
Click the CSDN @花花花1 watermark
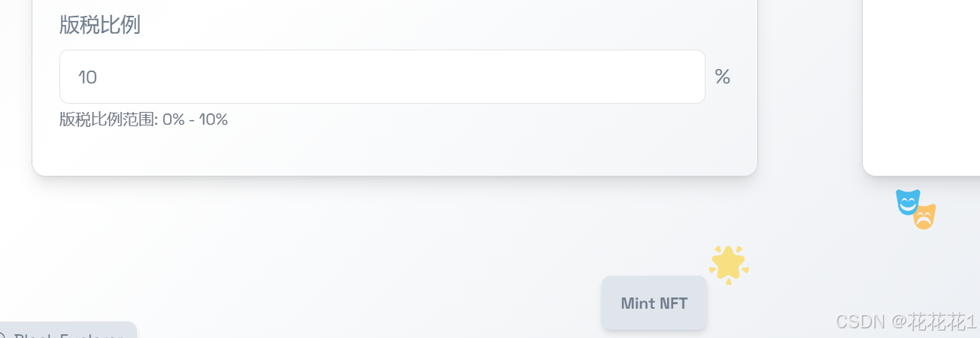pos(907,321)
